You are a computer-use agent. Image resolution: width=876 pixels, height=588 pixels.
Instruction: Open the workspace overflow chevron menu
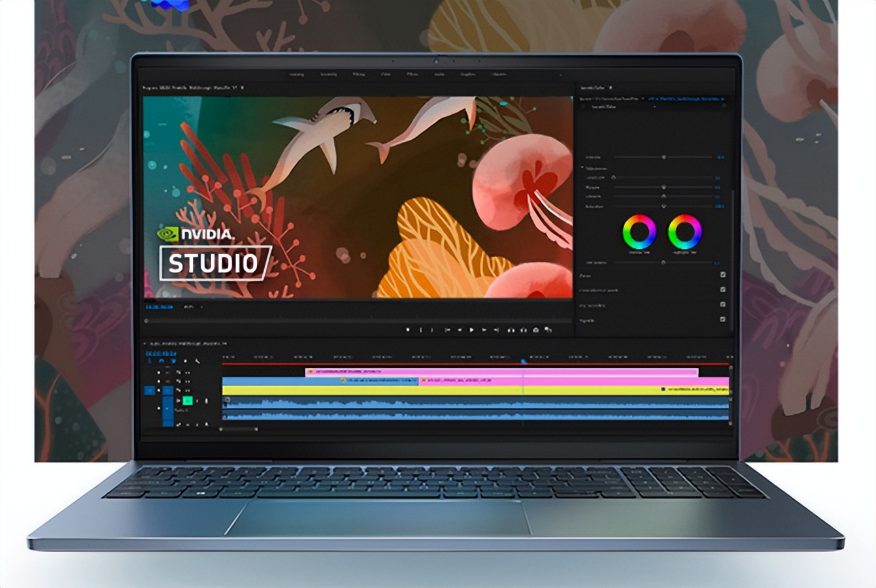pos(560,74)
